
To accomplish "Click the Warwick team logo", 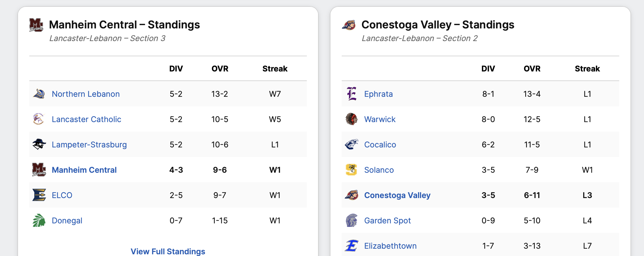I will point(351,119).
